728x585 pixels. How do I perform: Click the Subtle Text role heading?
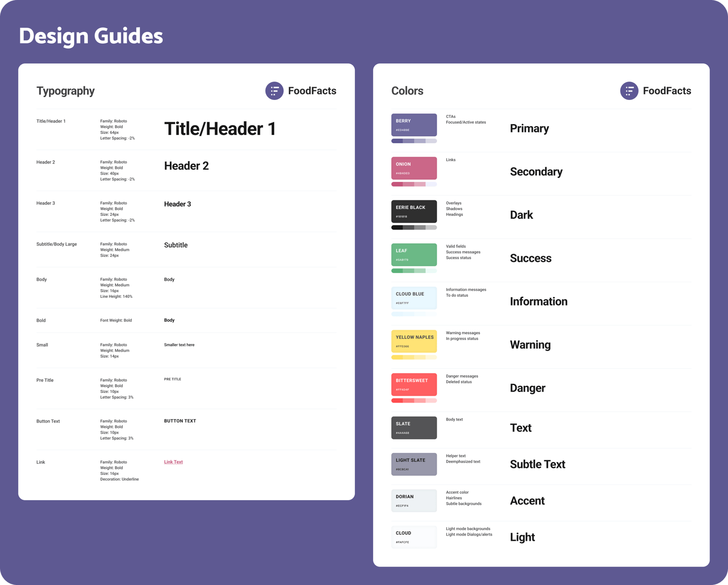point(538,464)
